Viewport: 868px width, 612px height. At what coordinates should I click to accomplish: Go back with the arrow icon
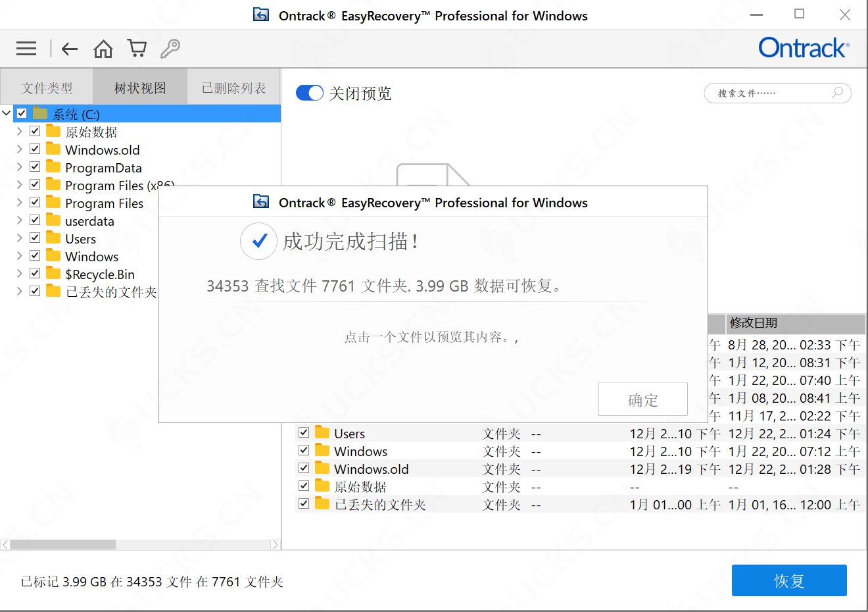pos(70,48)
